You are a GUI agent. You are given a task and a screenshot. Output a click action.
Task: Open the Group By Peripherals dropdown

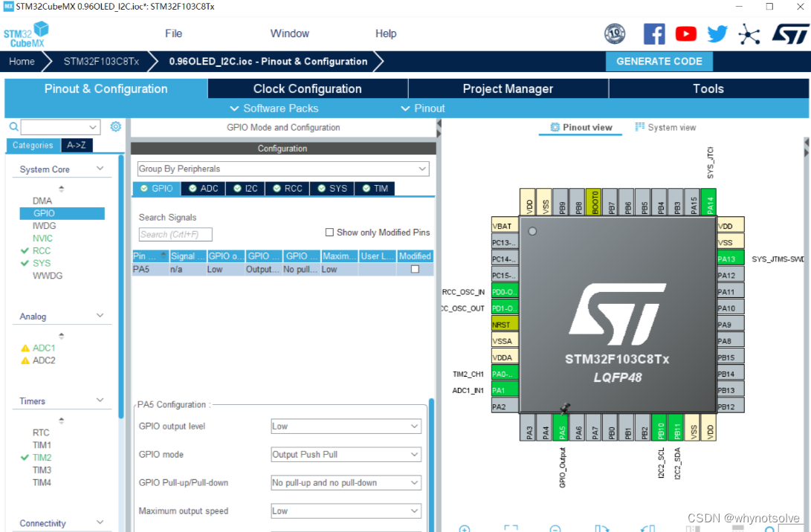(x=283, y=169)
